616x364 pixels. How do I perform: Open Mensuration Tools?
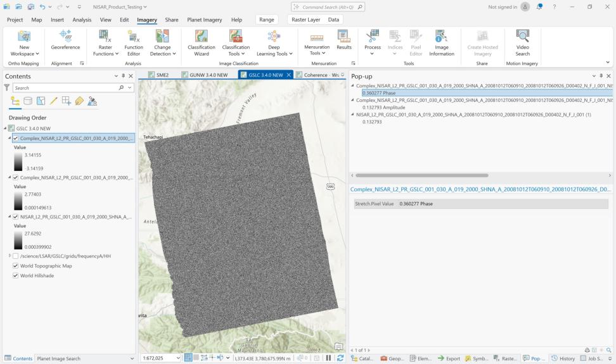tap(317, 43)
